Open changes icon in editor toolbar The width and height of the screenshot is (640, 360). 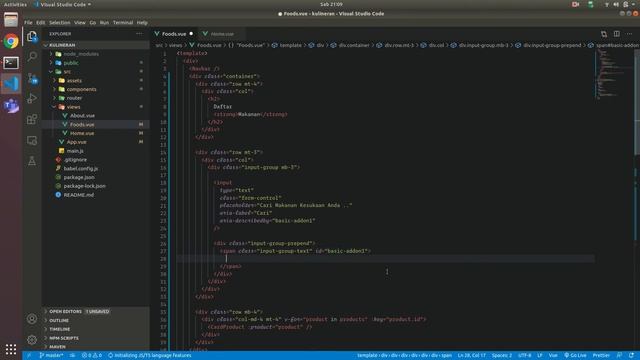(604, 34)
